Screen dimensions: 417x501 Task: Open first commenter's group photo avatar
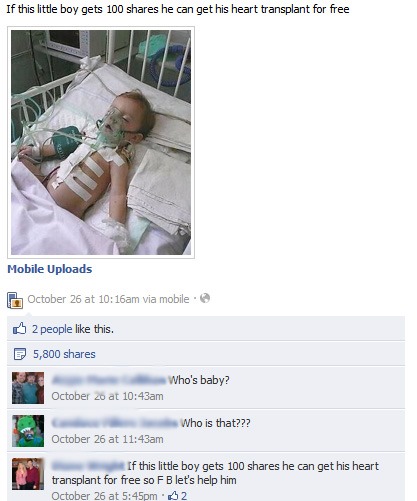tap(28, 388)
